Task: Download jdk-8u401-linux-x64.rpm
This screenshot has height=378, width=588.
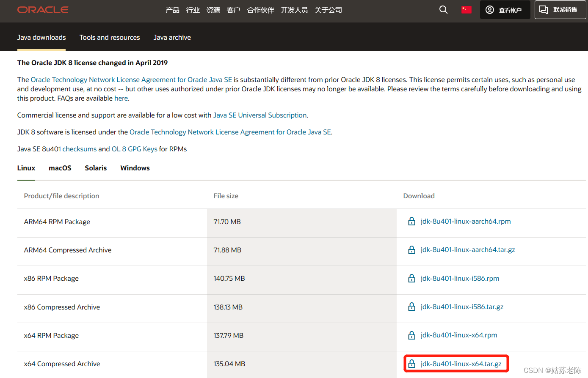Action: pos(459,335)
